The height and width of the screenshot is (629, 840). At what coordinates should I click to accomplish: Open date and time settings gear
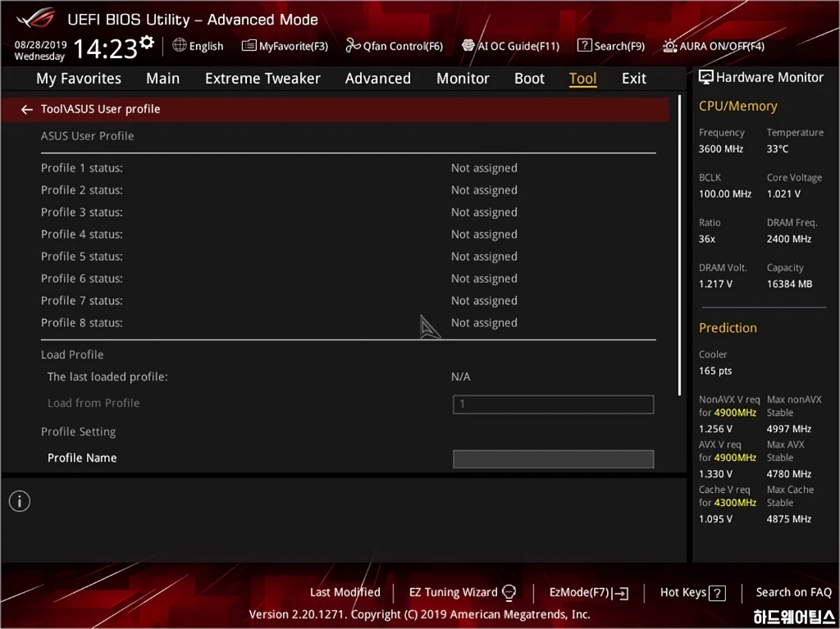(146, 41)
